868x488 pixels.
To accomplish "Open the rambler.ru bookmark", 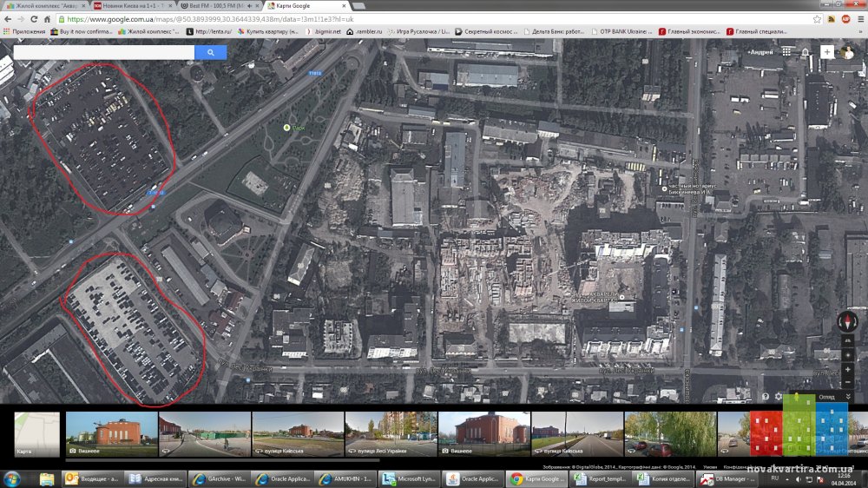I will click(365, 31).
